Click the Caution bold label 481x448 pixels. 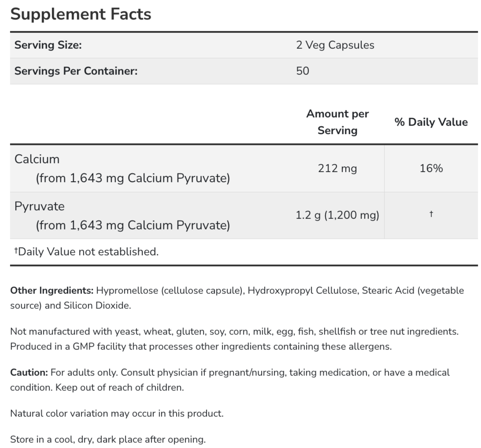[x=29, y=372]
